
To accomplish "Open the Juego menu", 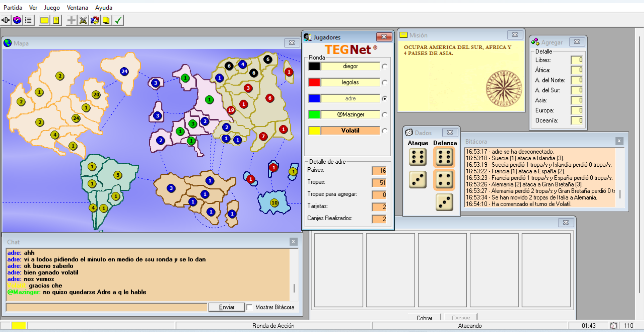I will coord(52,7).
